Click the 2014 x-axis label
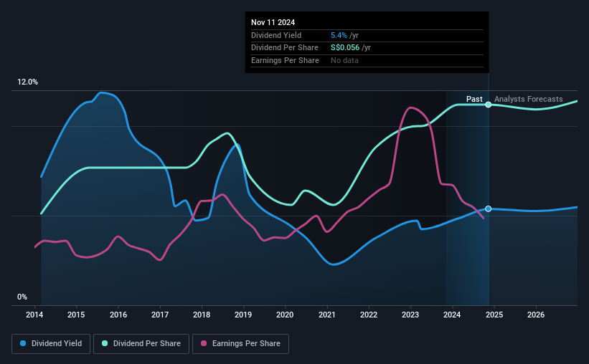 click(x=34, y=315)
